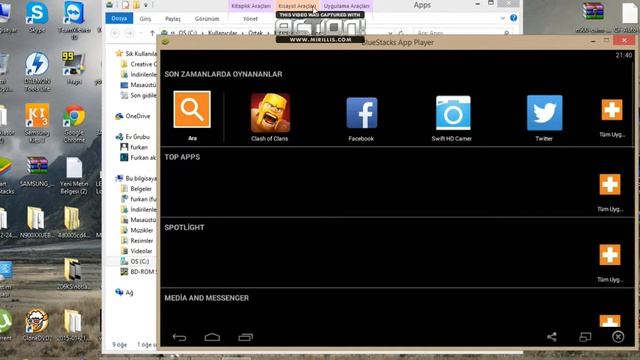Show all apps in Top Apps row
The height and width of the screenshot is (360, 640).
tap(610, 184)
